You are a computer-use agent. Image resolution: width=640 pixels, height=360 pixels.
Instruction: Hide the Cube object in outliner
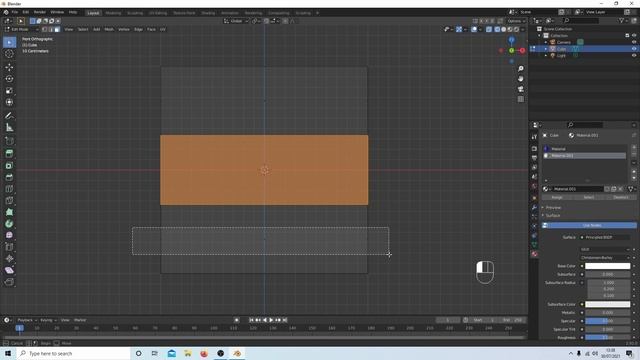(x=634, y=49)
